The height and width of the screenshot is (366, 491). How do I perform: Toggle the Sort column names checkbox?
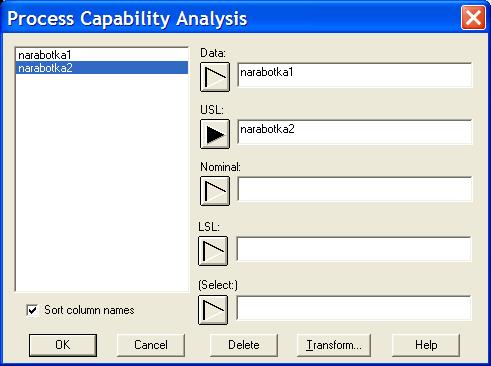[32, 310]
